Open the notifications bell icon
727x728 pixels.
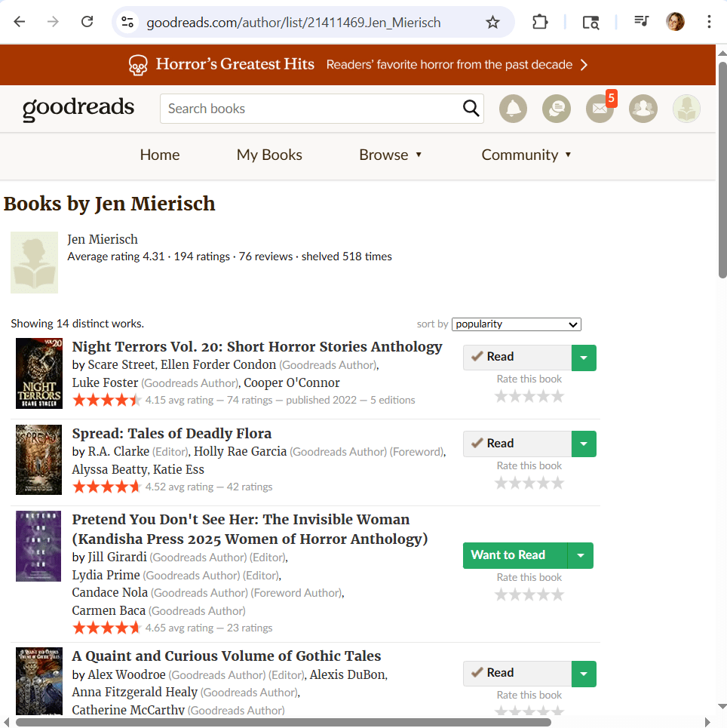pos(513,109)
